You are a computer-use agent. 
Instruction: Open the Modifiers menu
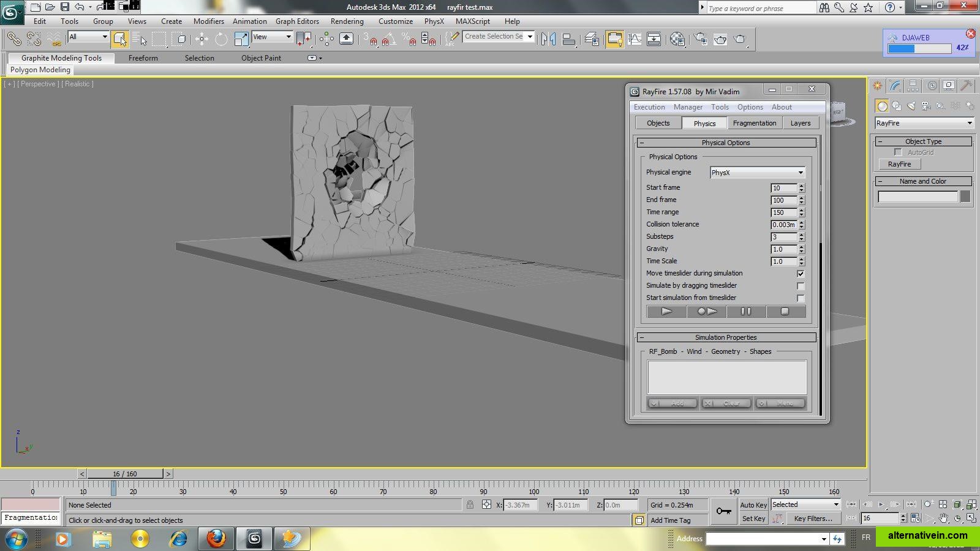(x=208, y=21)
